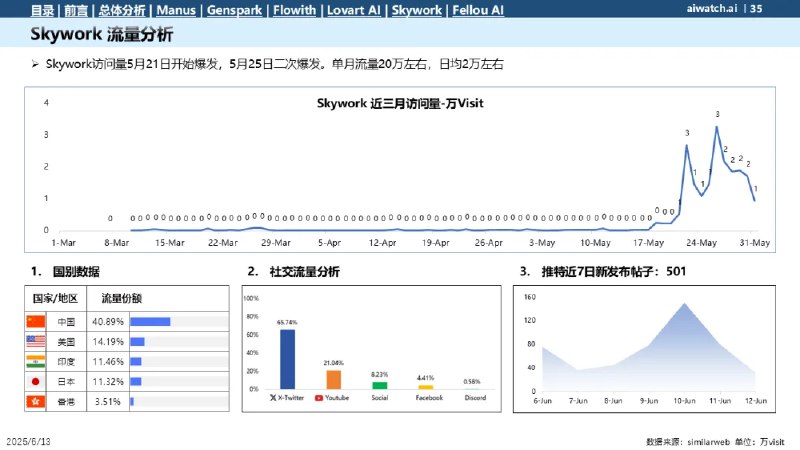Click the 24-May axis label

coord(702,243)
